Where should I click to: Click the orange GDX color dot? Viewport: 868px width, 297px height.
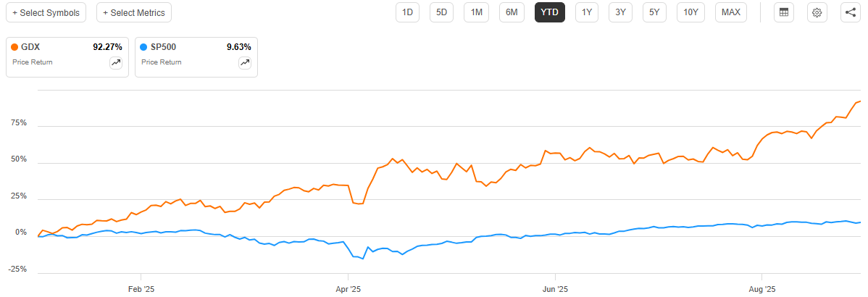[x=15, y=47]
